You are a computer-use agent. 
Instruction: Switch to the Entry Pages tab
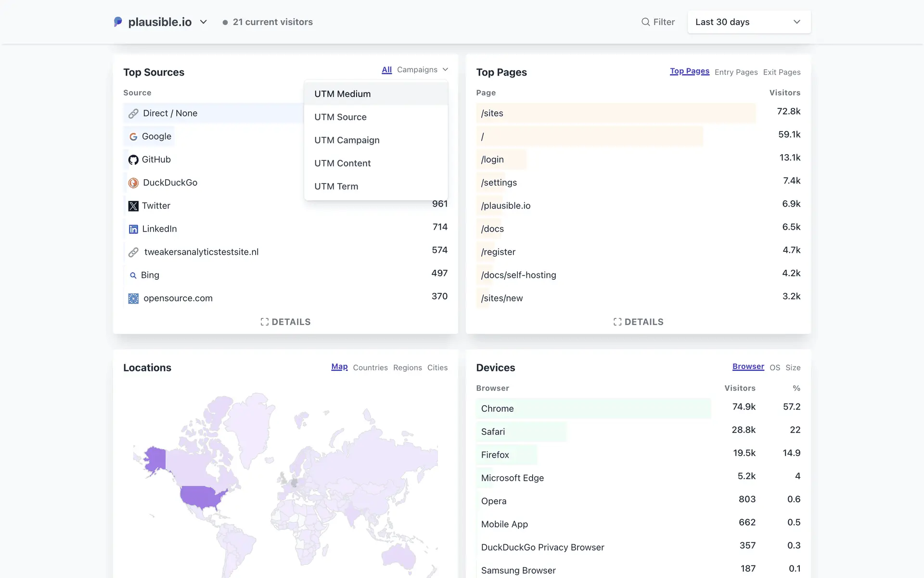coord(736,72)
